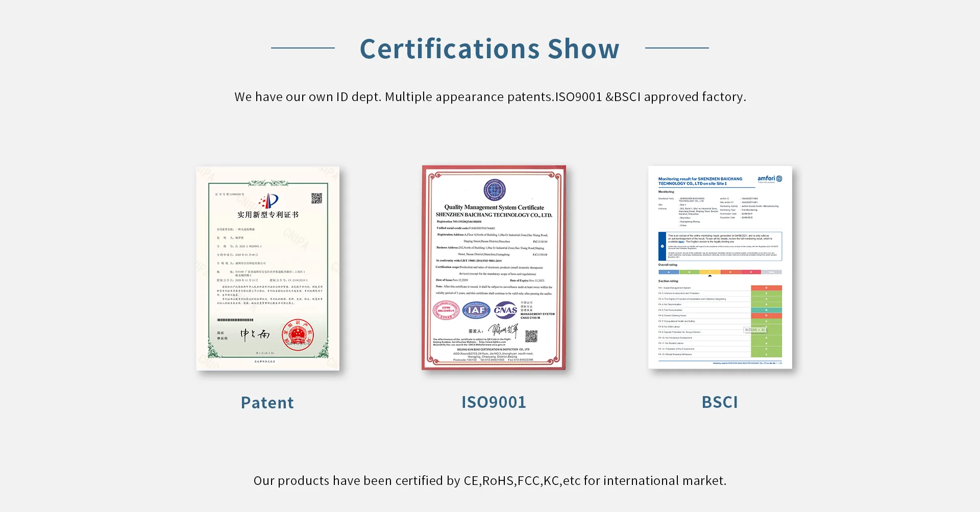Open the BSCI amfori monitoring report image

tap(720, 267)
